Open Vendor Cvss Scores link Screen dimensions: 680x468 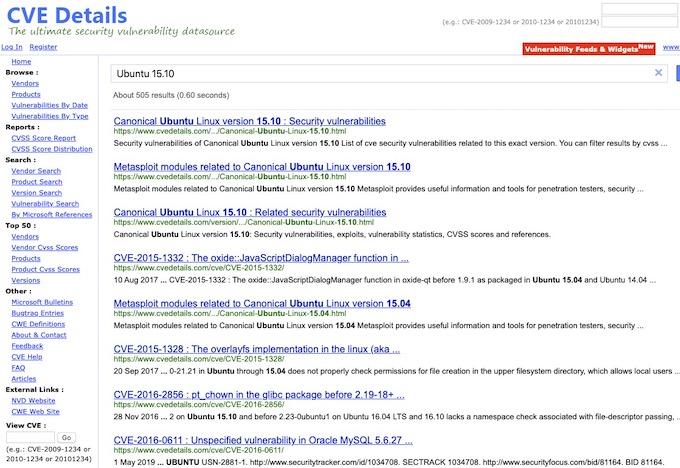(45, 247)
